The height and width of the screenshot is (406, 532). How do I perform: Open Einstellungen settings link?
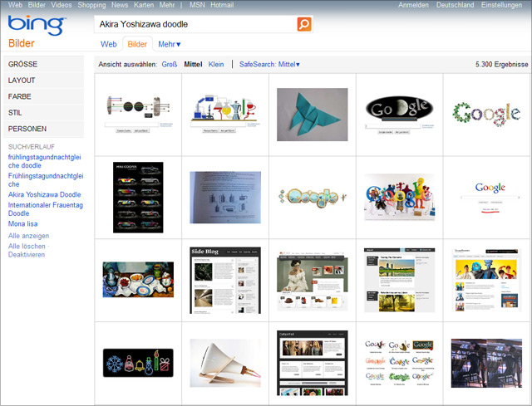[501, 5]
